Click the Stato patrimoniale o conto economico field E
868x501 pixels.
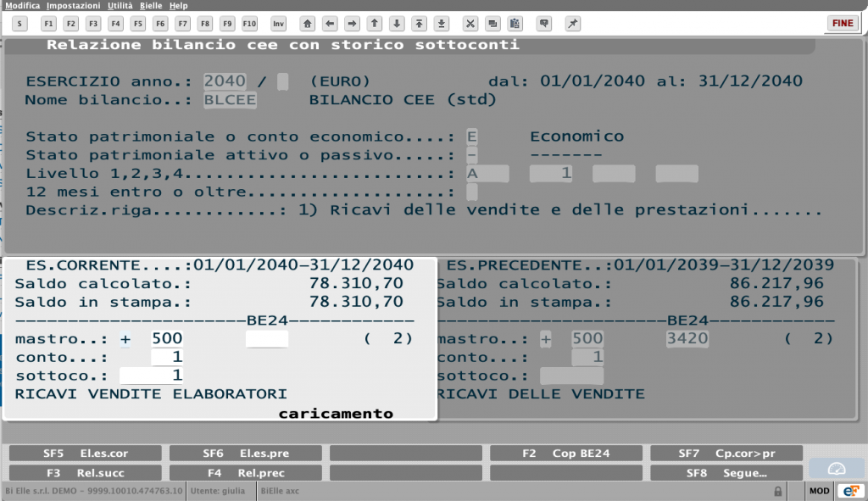pyautogui.click(x=471, y=136)
